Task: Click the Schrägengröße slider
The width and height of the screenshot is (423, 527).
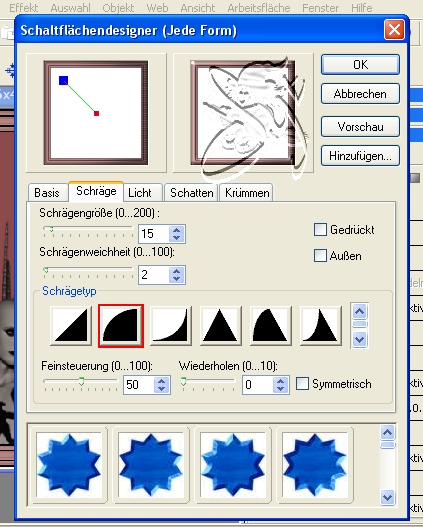Action: point(88,232)
